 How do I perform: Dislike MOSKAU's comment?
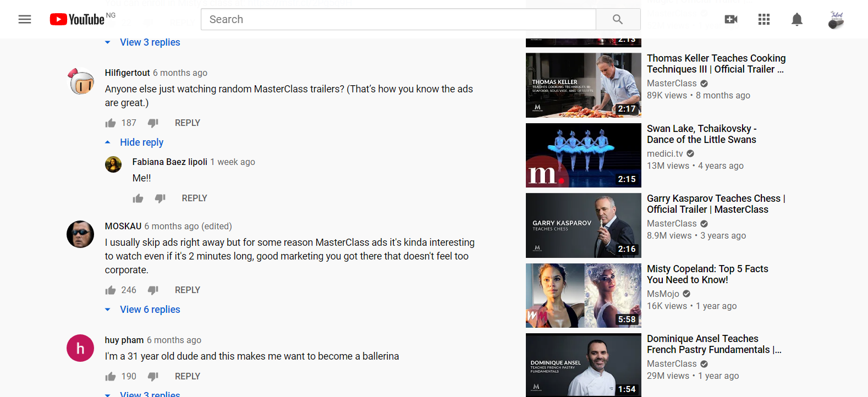click(153, 290)
